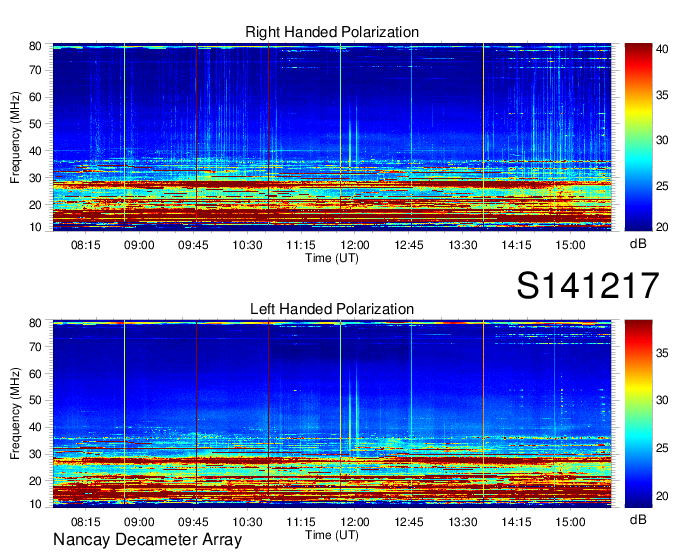
Task: Click the Left Handed plot color bar
Action: (638, 414)
